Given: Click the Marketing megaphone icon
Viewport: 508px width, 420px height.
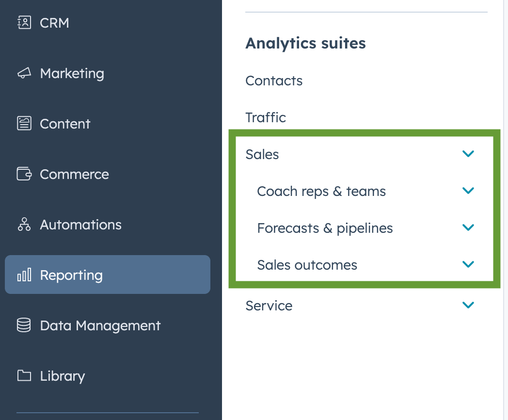Looking at the screenshot, I should (24, 73).
